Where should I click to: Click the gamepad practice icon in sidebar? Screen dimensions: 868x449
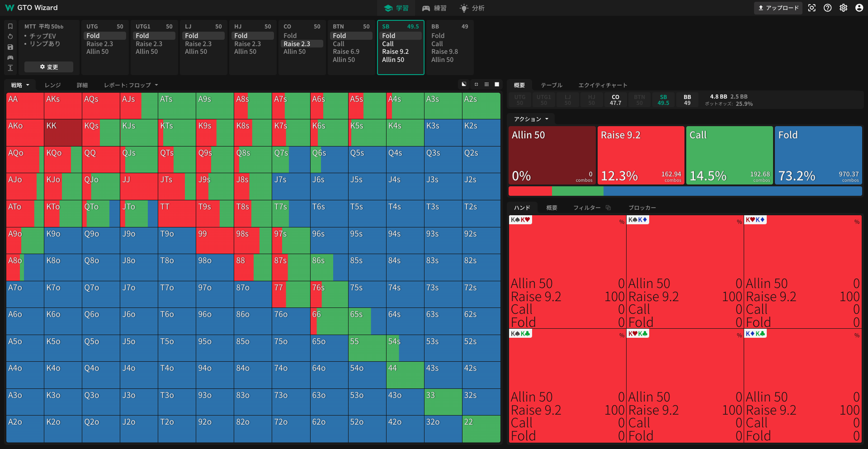pos(10,57)
